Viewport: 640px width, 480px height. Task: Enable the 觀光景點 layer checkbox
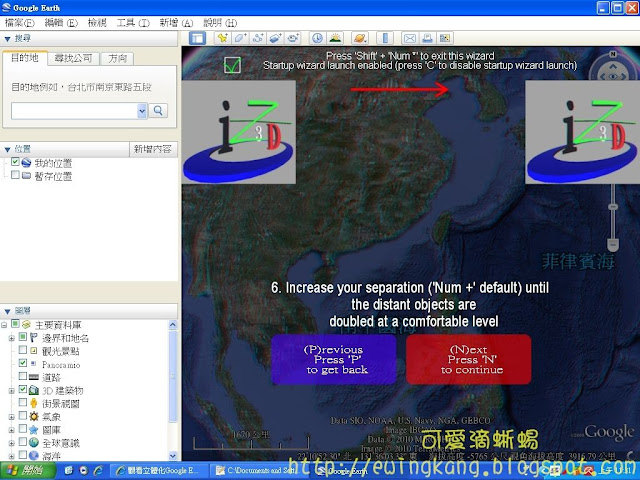click(23, 350)
